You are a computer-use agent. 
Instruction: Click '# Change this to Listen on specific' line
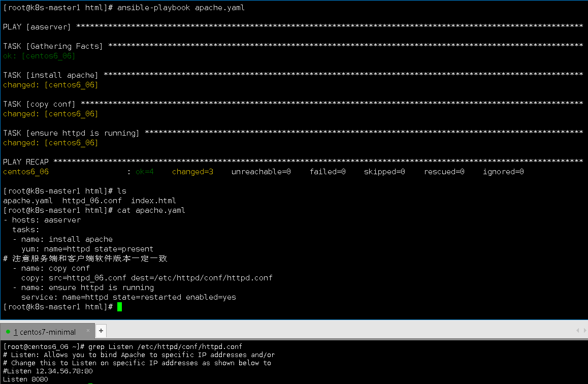pos(137,363)
